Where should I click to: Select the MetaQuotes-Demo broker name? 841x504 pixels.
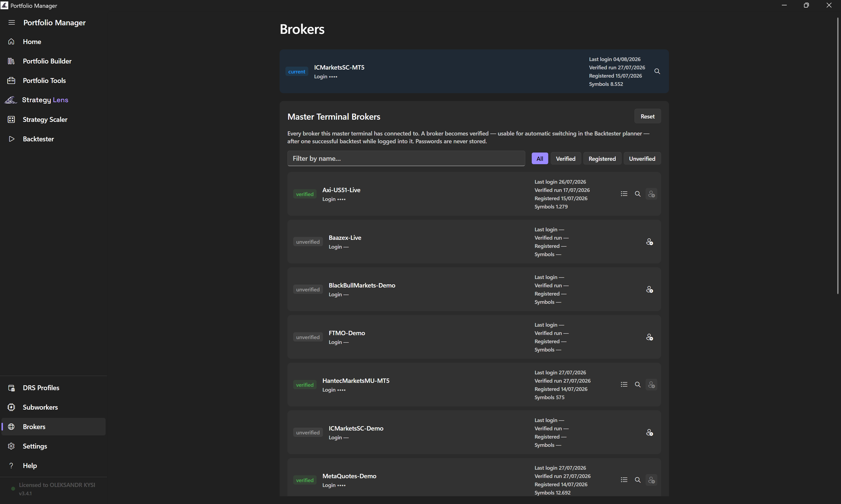[x=349, y=476]
